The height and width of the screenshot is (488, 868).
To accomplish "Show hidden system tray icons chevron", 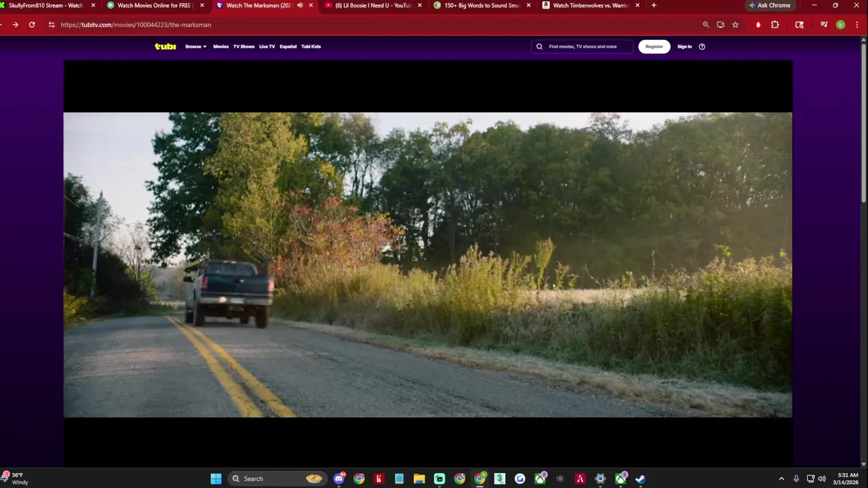I will pos(781,479).
